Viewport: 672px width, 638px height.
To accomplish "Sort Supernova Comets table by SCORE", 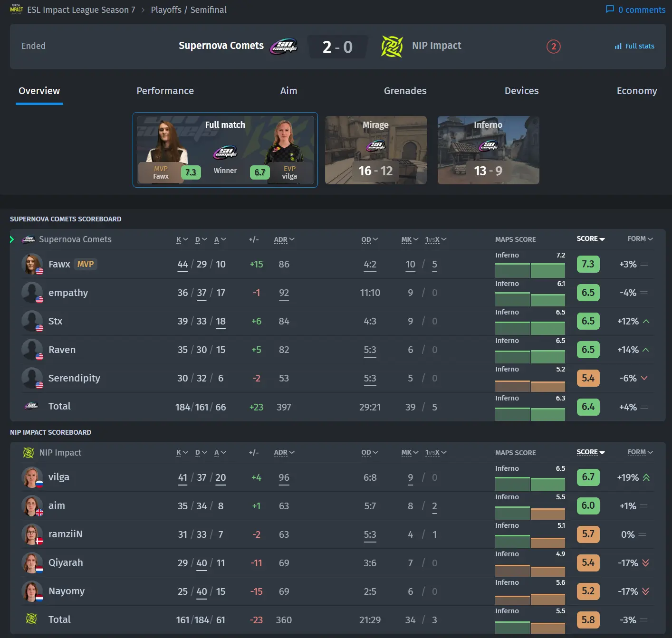I will click(591, 239).
